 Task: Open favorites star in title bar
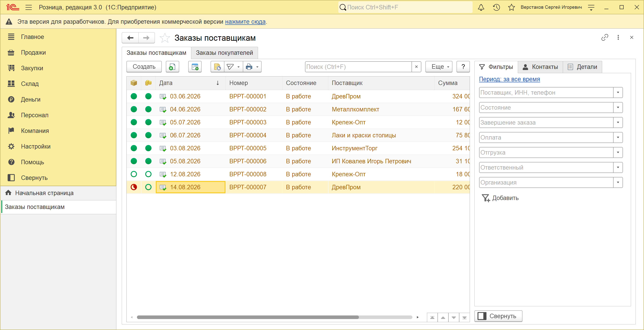512,7
